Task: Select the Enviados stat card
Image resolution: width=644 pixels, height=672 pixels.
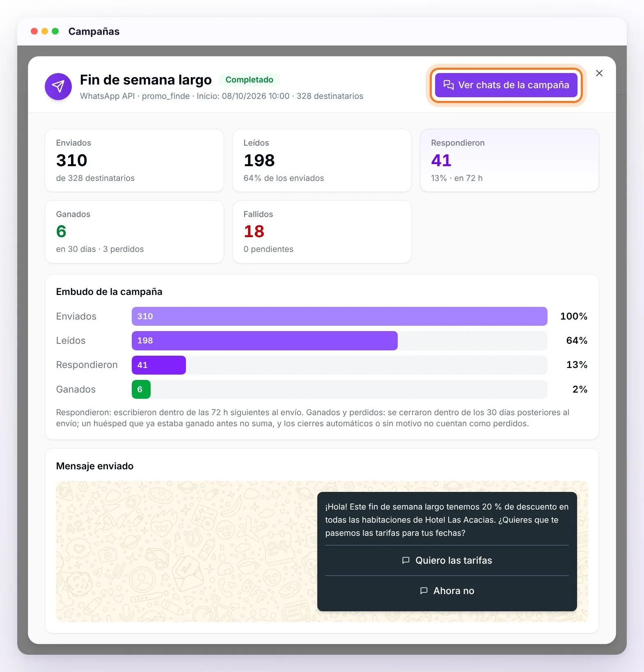Action: click(134, 160)
